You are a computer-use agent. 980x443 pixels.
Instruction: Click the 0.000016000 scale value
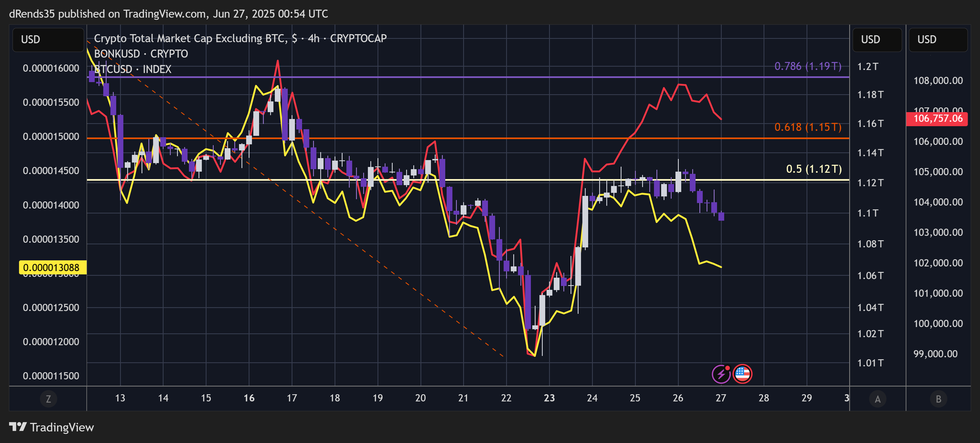pyautogui.click(x=51, y=69)
